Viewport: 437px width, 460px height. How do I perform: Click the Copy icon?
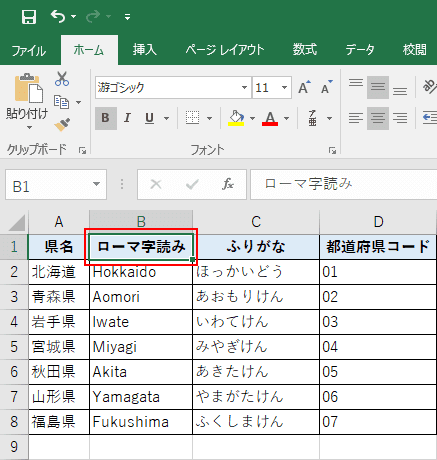point(62,102)
